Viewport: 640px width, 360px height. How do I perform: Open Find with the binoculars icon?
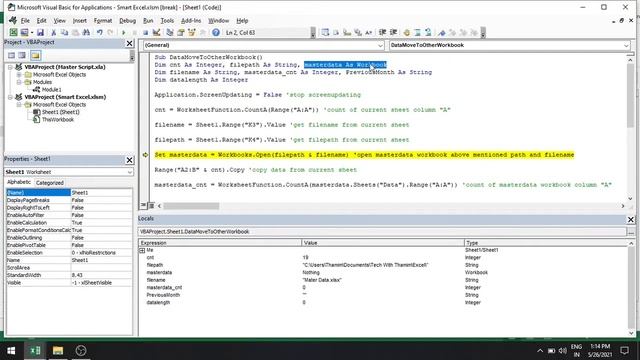[x=86, y=32]
